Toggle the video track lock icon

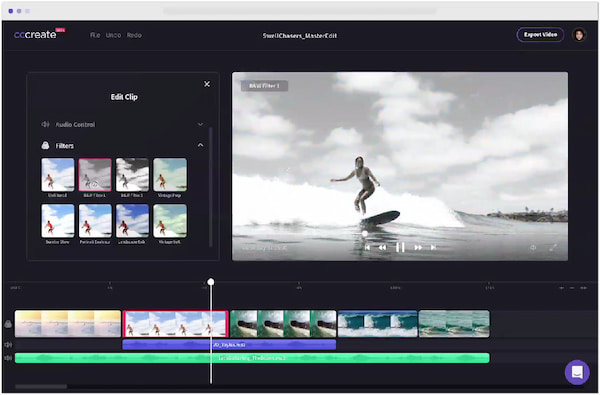pyautogui.click(x=8, y=324)
